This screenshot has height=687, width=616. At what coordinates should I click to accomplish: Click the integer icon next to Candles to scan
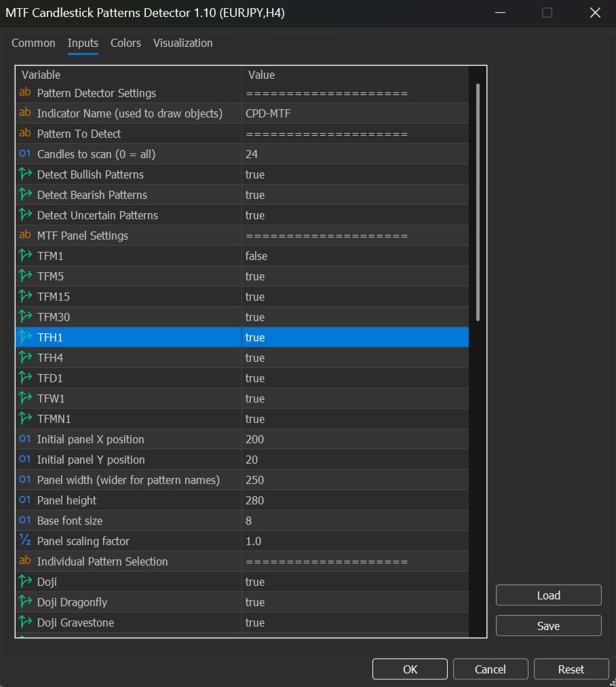point(25,154)
